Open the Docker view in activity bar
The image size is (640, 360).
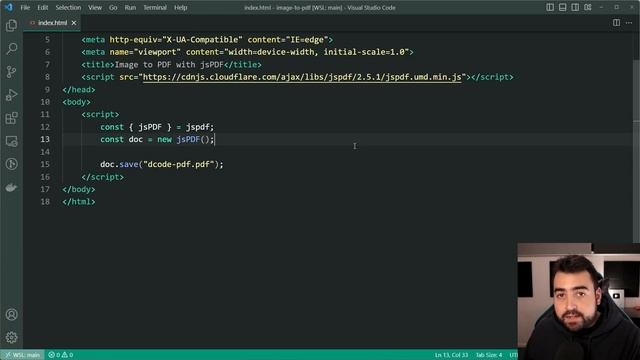(x=11, y=187)
